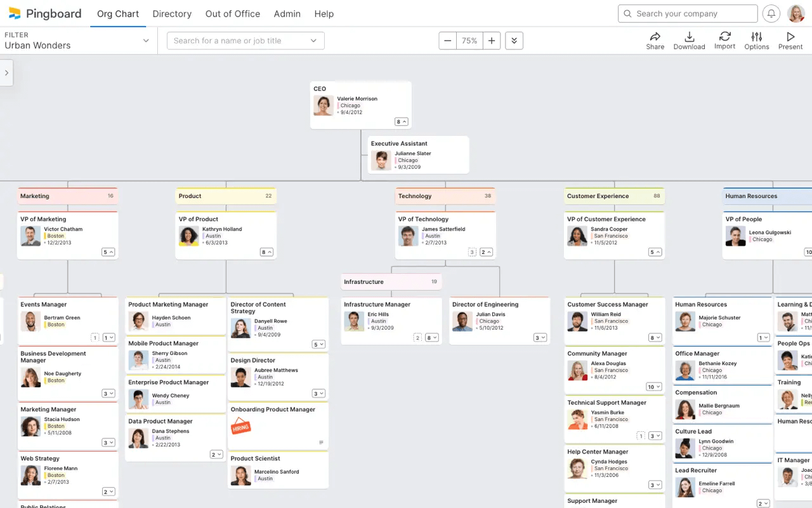Click the Customer Experience department header

click(614, 196)
